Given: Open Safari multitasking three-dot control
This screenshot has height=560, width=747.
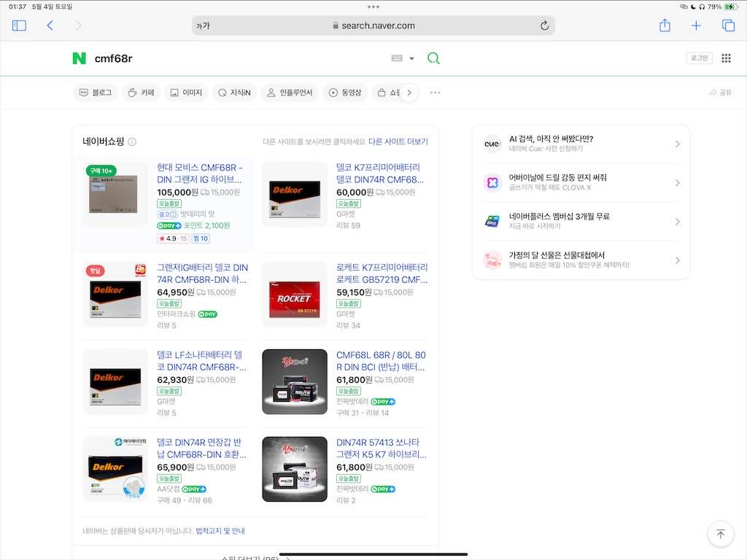Looking at the screenshot, I should pyautogui.click(x=373, y=7).
